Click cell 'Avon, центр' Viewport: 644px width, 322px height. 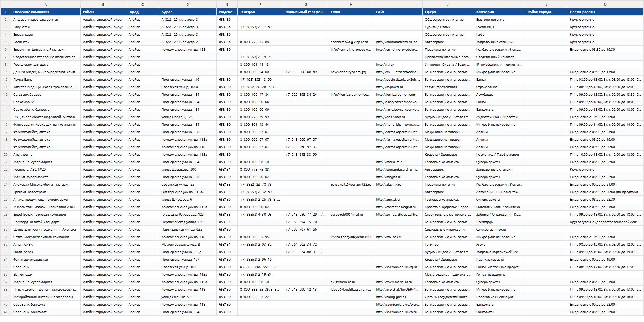46,155
